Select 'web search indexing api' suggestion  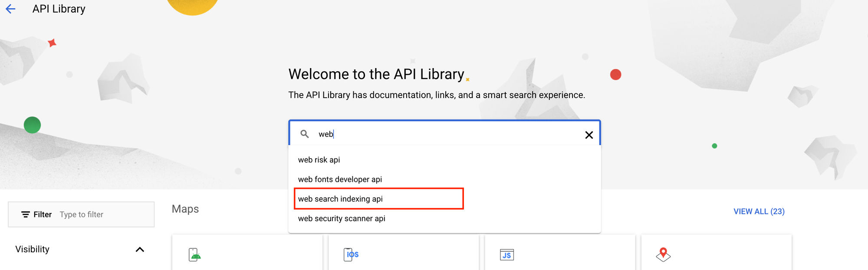(x=340, y=199)
